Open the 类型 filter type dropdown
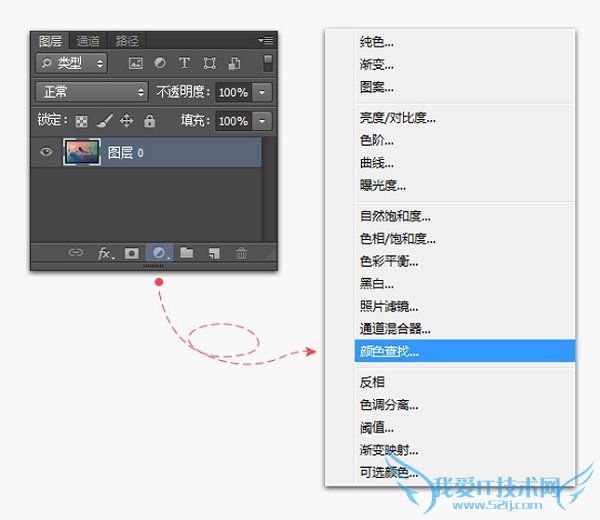This screenshot has height=520, width=600. point(72,63)
